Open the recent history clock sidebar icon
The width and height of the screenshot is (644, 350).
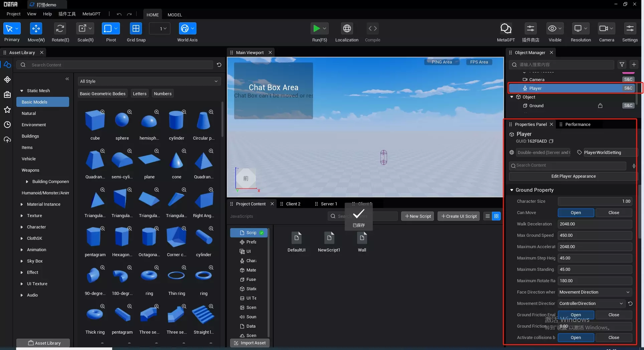pos(7,125)
